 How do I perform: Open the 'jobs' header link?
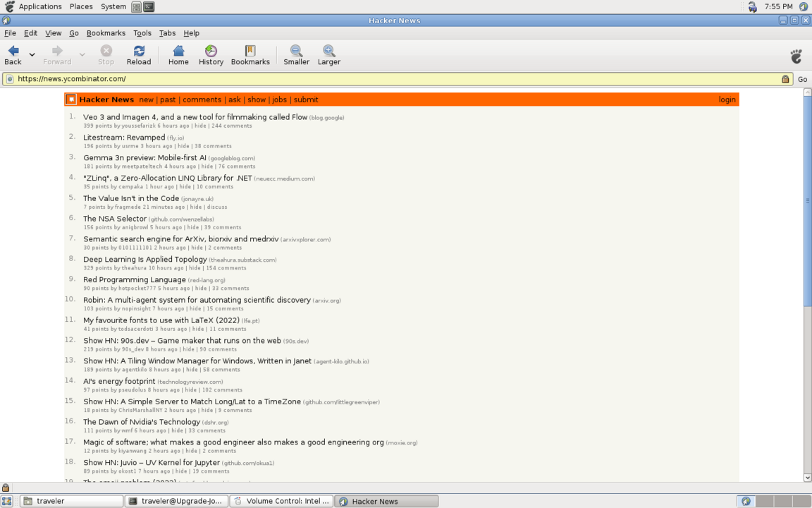pyautogui.click(x=279, y=99)
